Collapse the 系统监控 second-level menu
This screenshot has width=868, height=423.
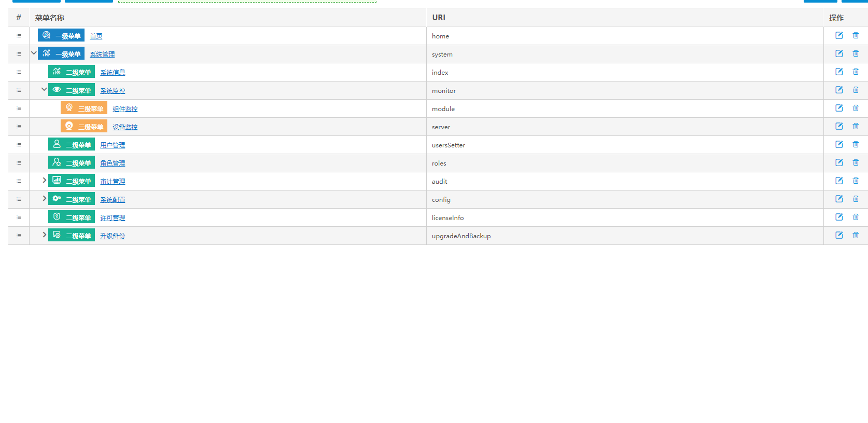[x=44, y=89]
